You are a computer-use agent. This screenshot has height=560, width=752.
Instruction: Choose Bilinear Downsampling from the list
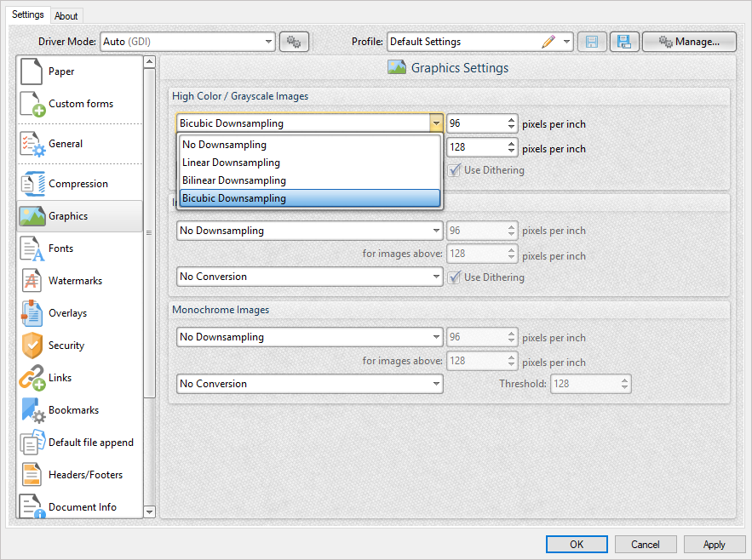309,180
